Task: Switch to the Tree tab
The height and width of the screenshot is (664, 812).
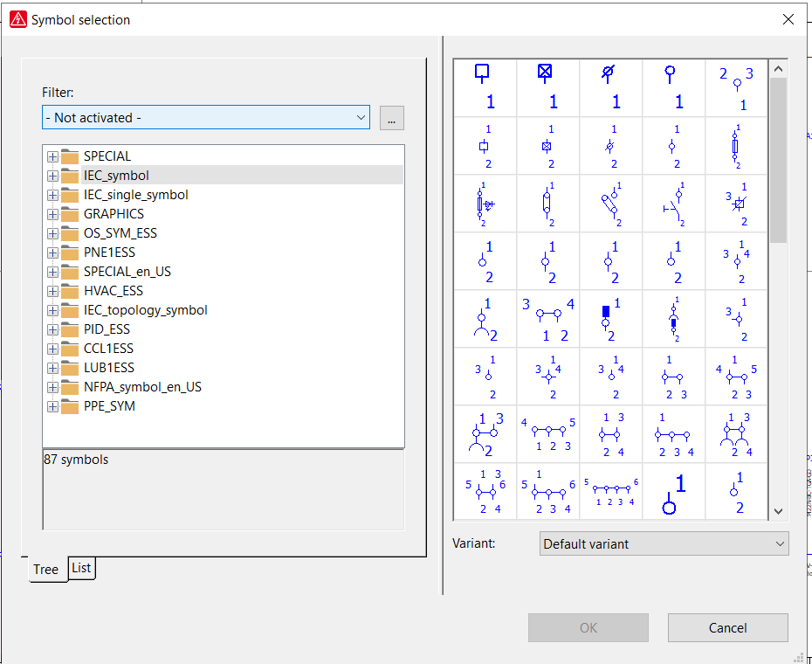Action: (x=45, y=569)
